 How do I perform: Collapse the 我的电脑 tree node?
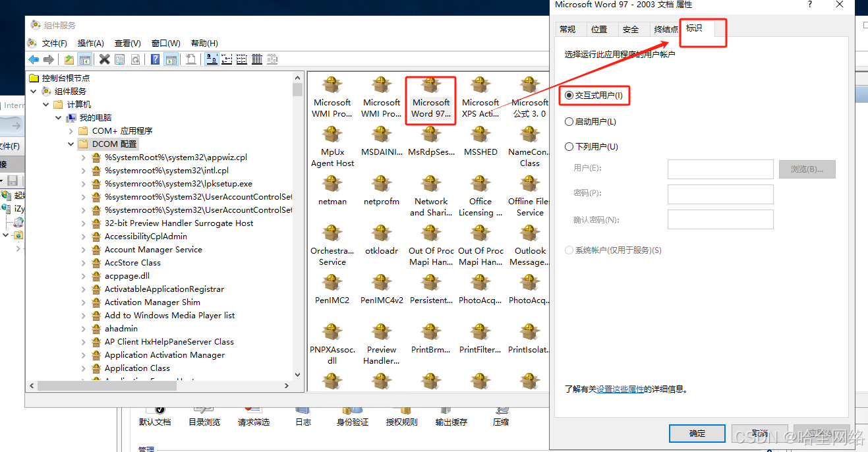pyautogui.click(x=59, y=118)
